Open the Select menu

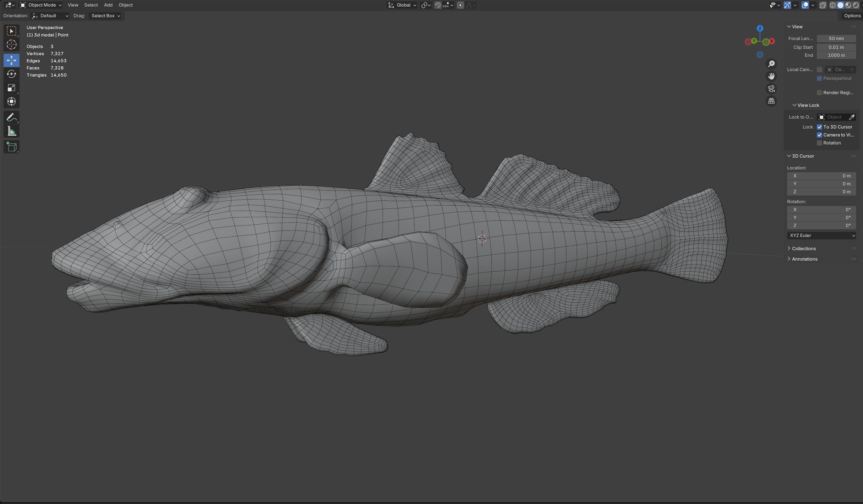[91, 5]
